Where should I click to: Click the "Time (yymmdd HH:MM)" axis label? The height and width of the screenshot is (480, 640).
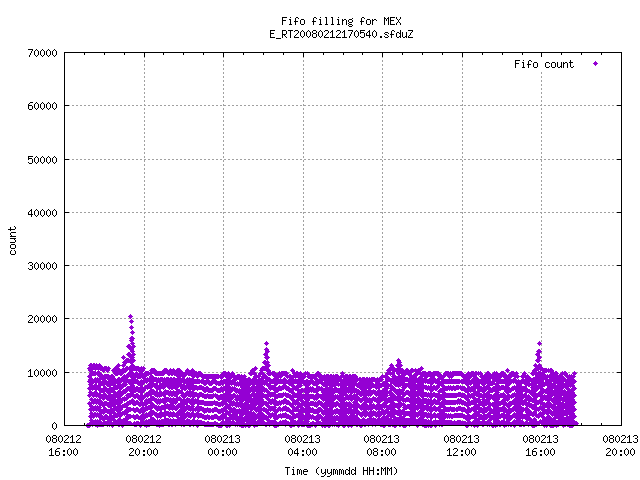tap(341, 471)
